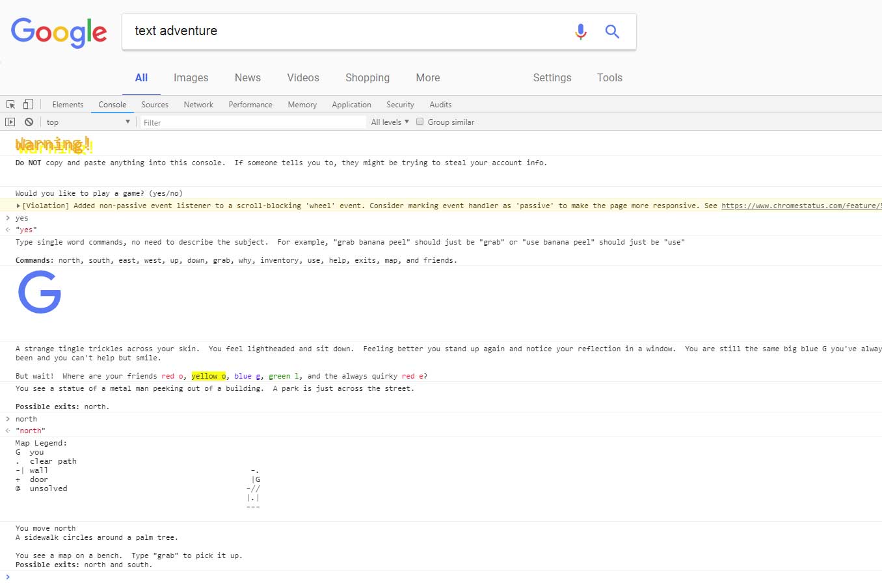Click the "@ unsolved" legend entry
The height and width of the screenshot is (588, 882).
(41, 488)
